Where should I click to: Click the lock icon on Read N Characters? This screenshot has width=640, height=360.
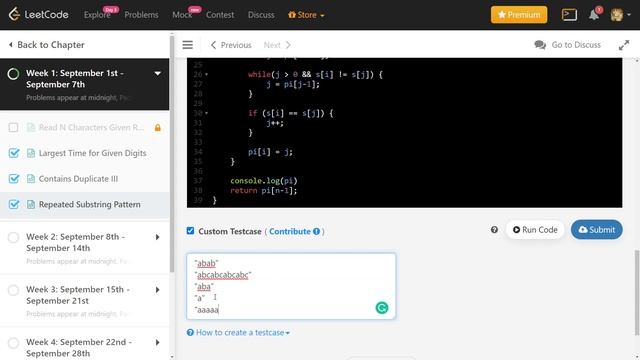(158, 128)
